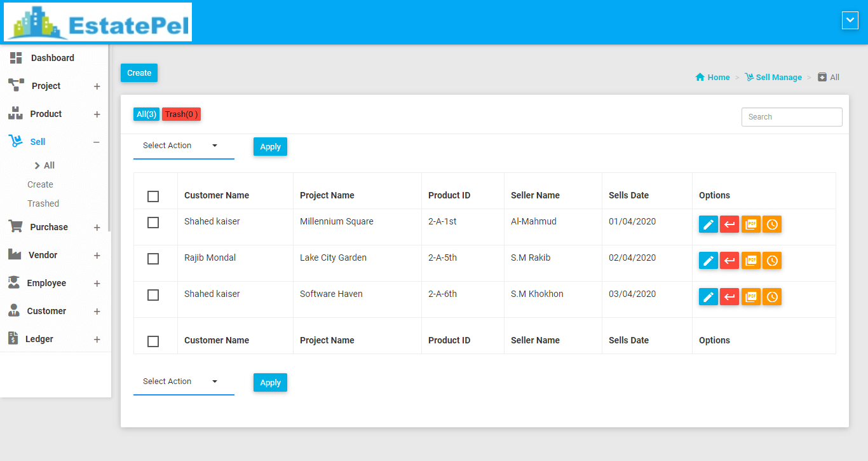Click the EstatePel logo
Screen dimensions: 868x461
click(x=98, y=22)
